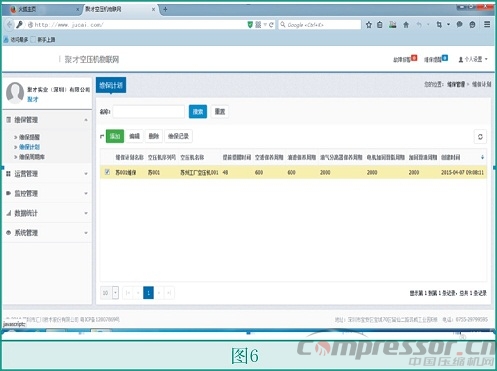Screen dimensions: 497x371
Task: Click the 苏001 serial number cell
Action: [154, 172]
